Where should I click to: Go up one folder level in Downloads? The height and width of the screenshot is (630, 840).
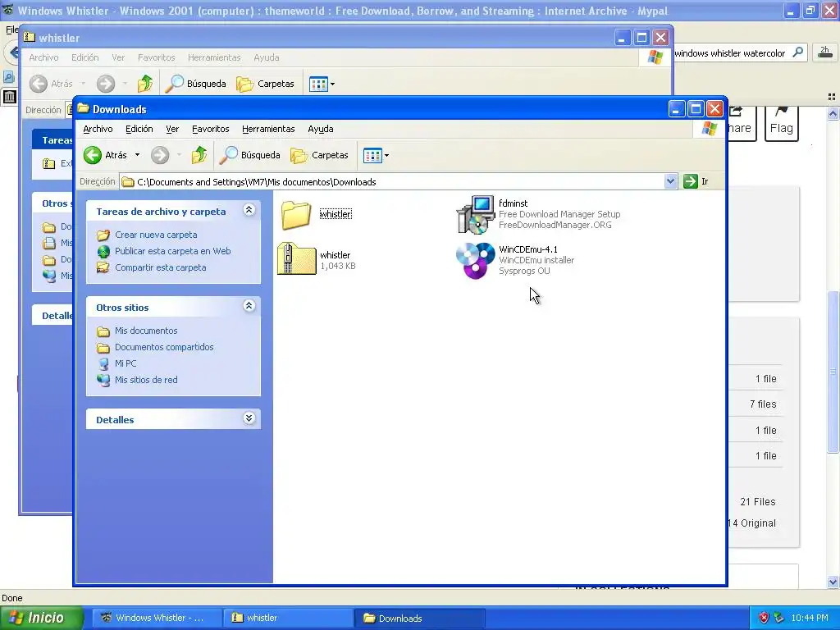coord(199,155)
